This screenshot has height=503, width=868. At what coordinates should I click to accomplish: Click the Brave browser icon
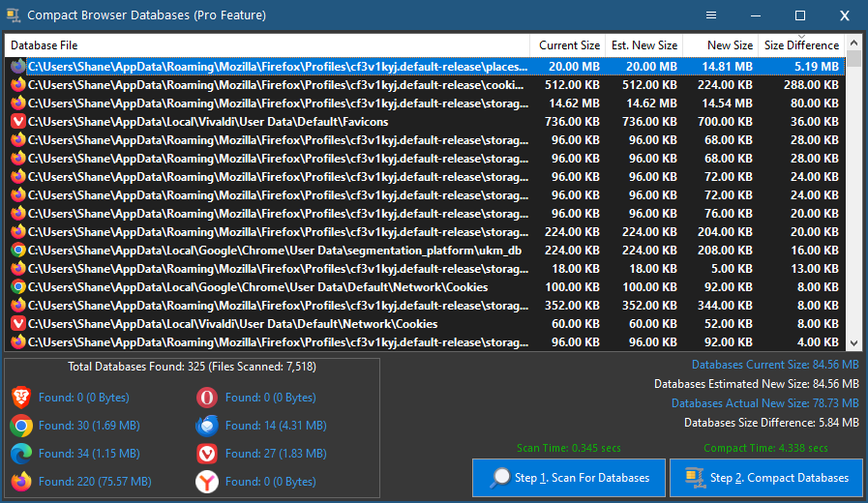(21, 398)
